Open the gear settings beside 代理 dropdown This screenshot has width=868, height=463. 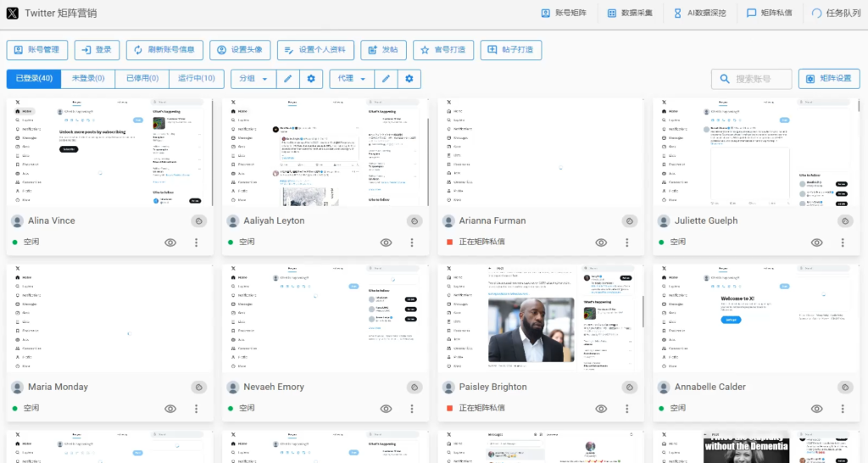(x=409, y=79)
